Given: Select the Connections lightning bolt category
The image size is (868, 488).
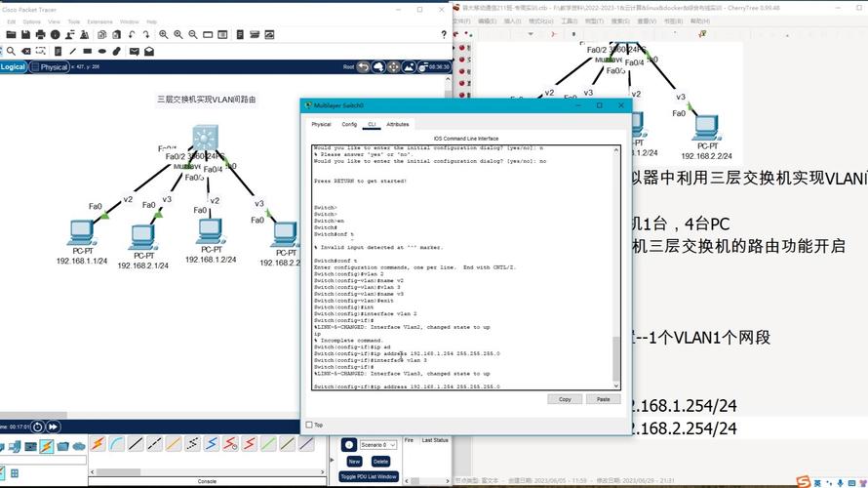Looking at the screenshot, I should (x=45, y=446).
